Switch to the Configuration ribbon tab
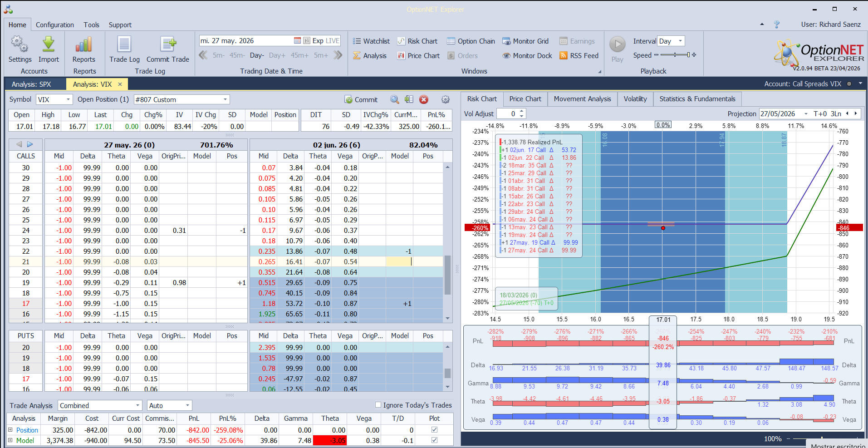Screen dimensions: 868x448 pyautogui.click(x=55, y=25)
